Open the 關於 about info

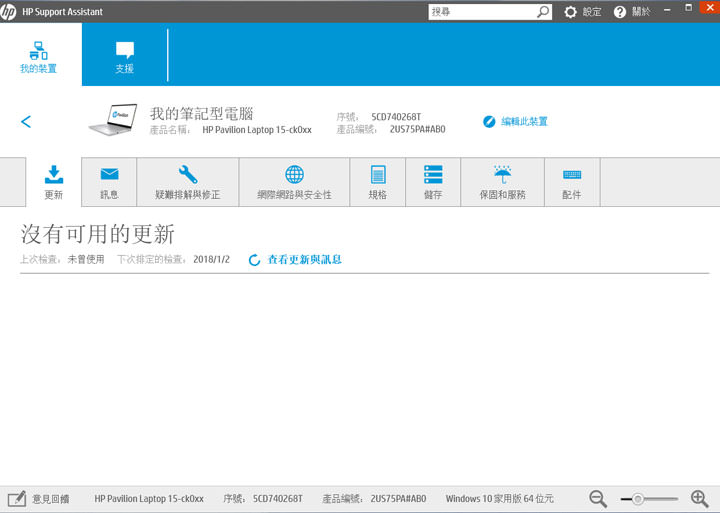(x=631, y=12)
